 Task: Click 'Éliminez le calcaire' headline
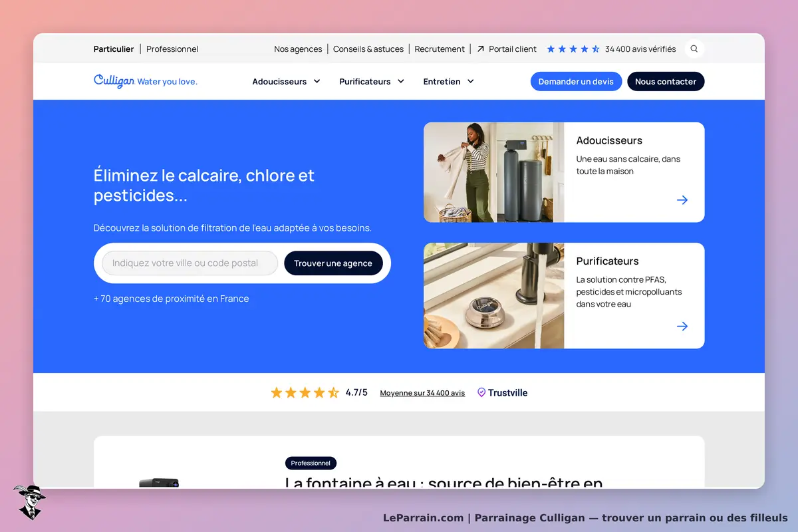coord(204,186)
